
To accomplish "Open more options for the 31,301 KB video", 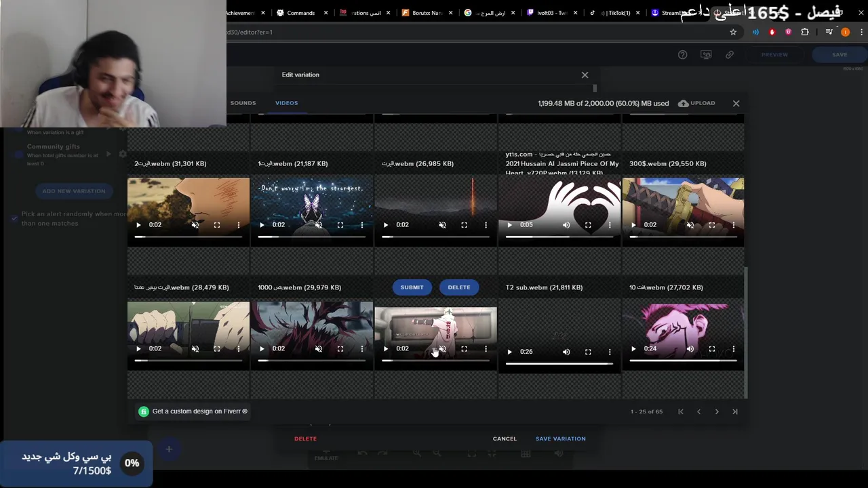I will (x=239, y=225).
